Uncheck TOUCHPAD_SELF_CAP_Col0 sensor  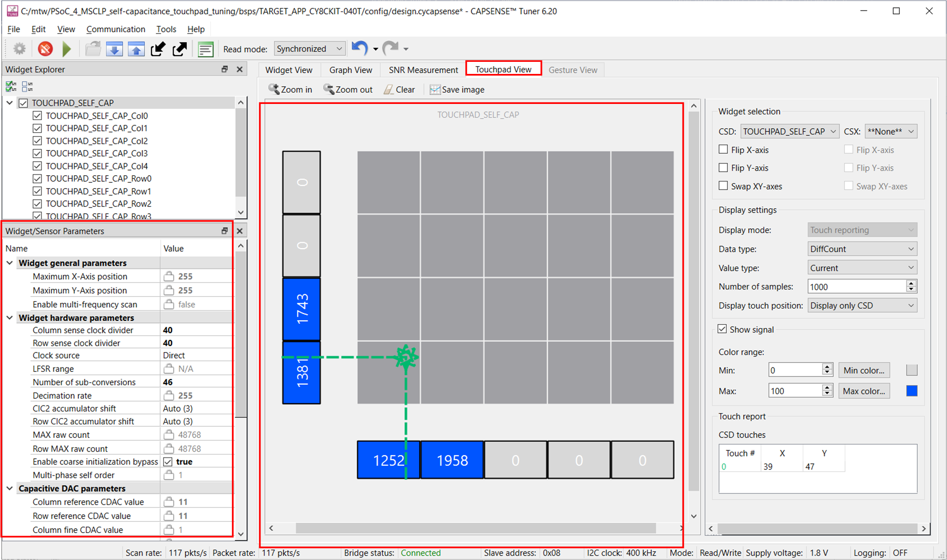pyautogui.click(x=37, y=116)
